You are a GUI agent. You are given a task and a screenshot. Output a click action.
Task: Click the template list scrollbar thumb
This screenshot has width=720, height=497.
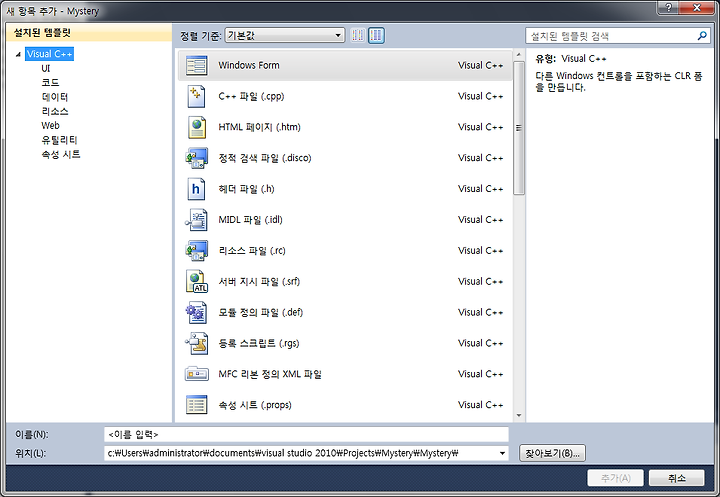[519, 128]
